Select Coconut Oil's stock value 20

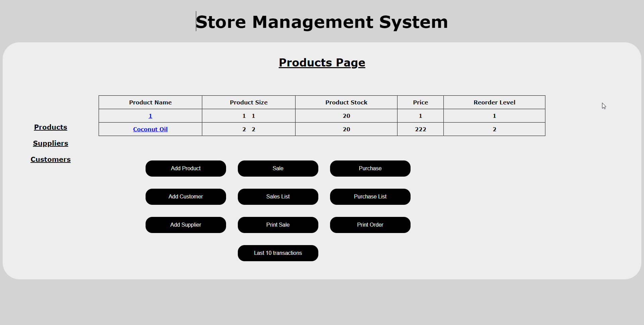click(x=346, y=129)
